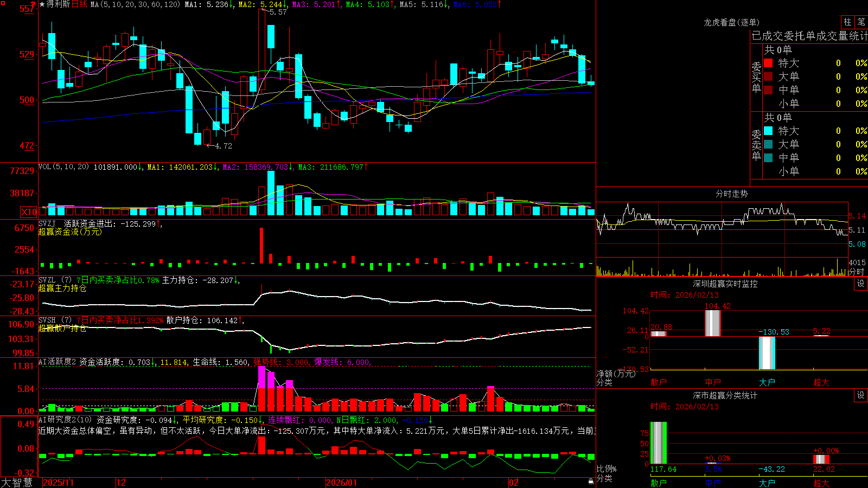Screen dimensions: 868x488
Task: Click the 大户 label under category statistics chart
Action: (767, 483)
